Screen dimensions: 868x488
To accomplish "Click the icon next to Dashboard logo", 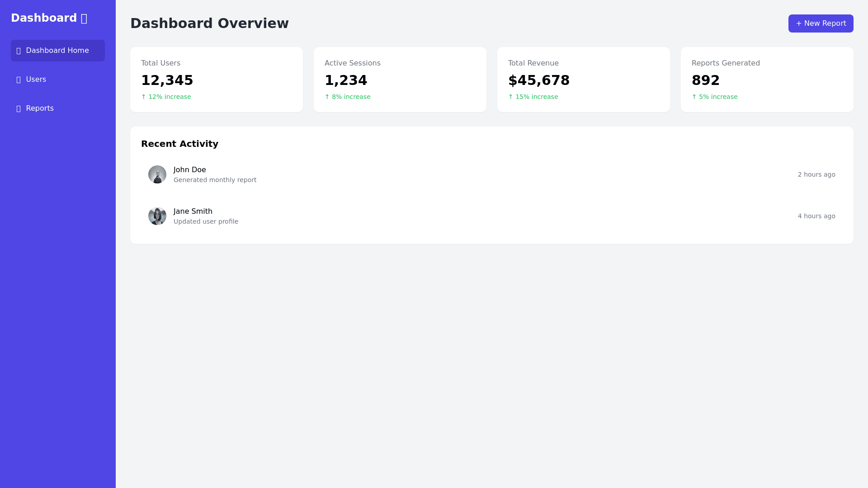I will coord(84,19).
